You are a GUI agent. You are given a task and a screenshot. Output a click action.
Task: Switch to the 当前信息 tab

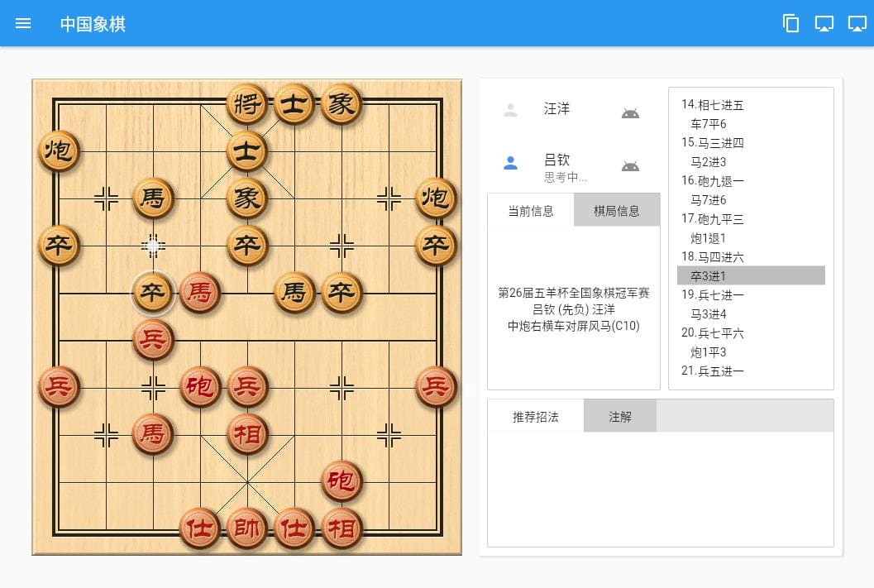(x=531, y=210)
